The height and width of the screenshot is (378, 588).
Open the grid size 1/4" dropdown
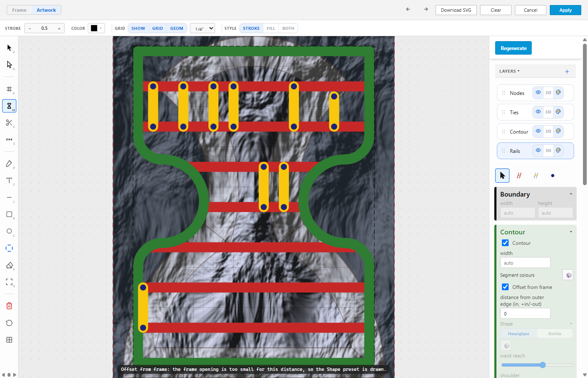pos(202,29)
